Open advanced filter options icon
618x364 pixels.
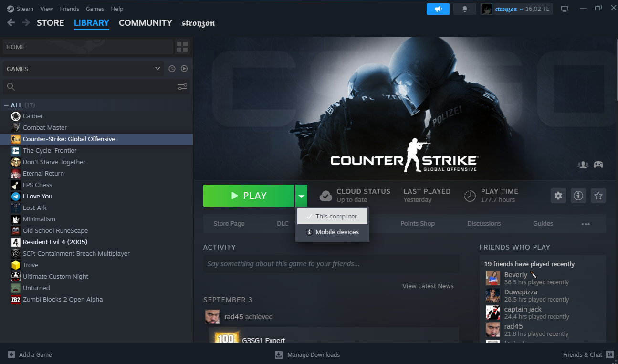182,86
